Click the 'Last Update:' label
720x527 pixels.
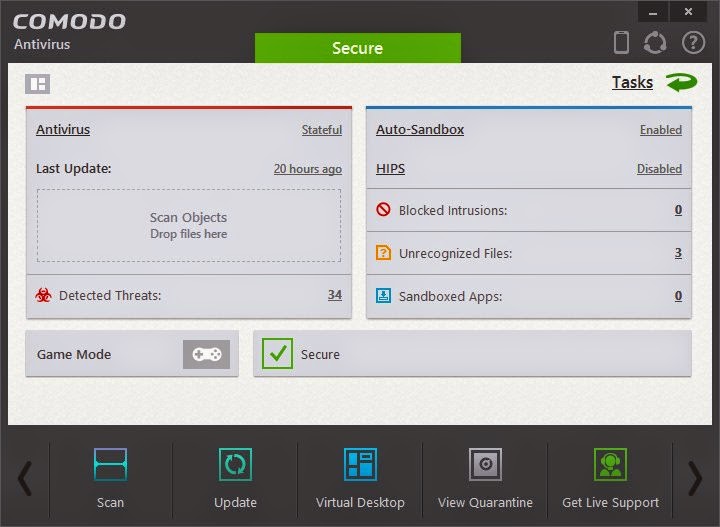73,168
